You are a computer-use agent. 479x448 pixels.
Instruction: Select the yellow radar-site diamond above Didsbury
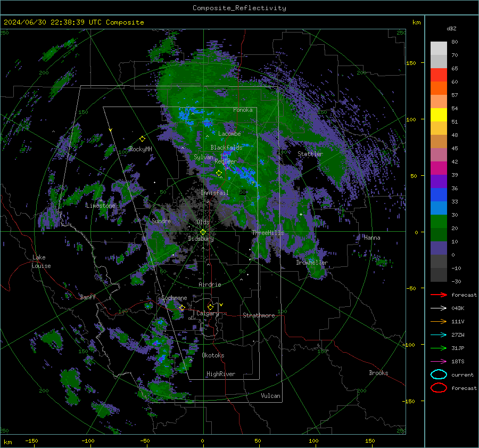203,232
